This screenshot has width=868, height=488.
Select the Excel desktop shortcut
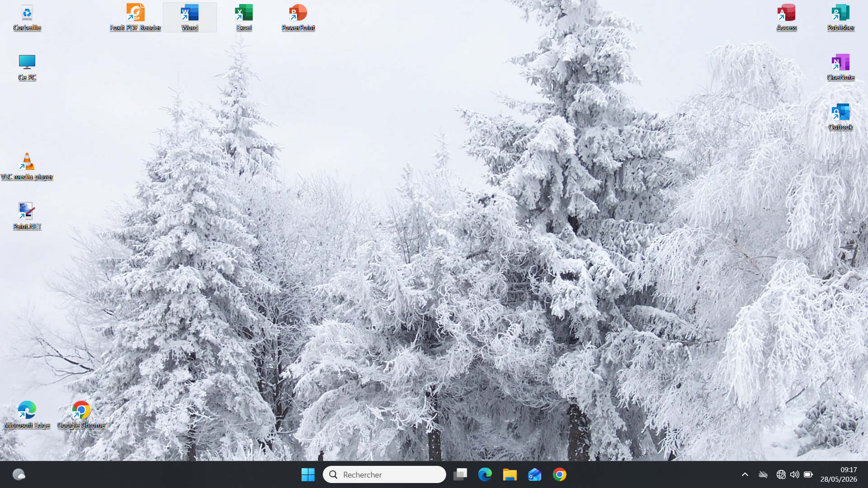(x=244, y=18)
